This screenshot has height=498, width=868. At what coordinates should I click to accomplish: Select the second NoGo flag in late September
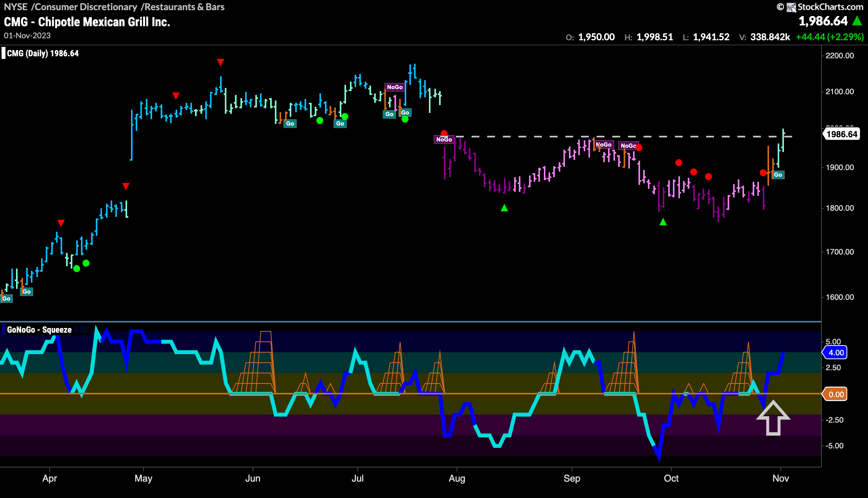pyautogui.click(x=628, y=146)
